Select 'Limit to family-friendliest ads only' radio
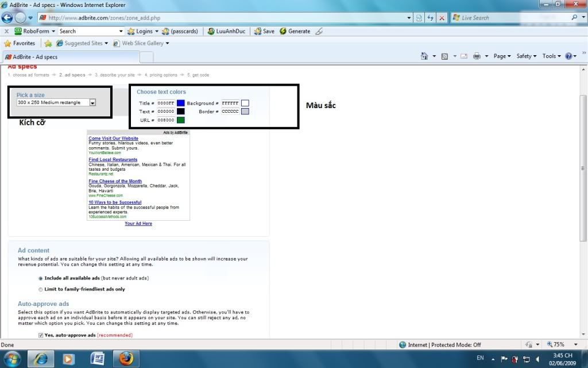Screen dimensions: 588x368 pyautogui.click(x=41, y=290)
